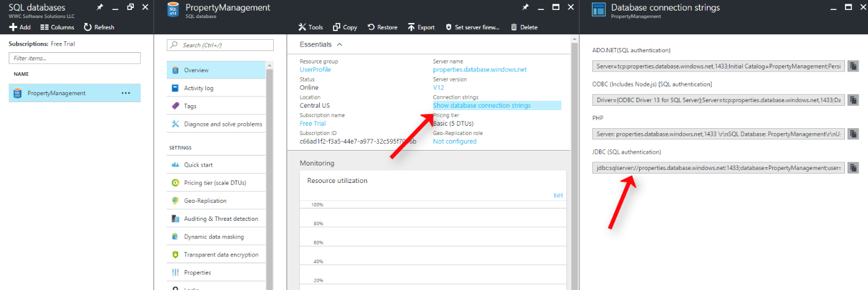
Task: Sort by NAME column header
Action: (x=21, y=74)
